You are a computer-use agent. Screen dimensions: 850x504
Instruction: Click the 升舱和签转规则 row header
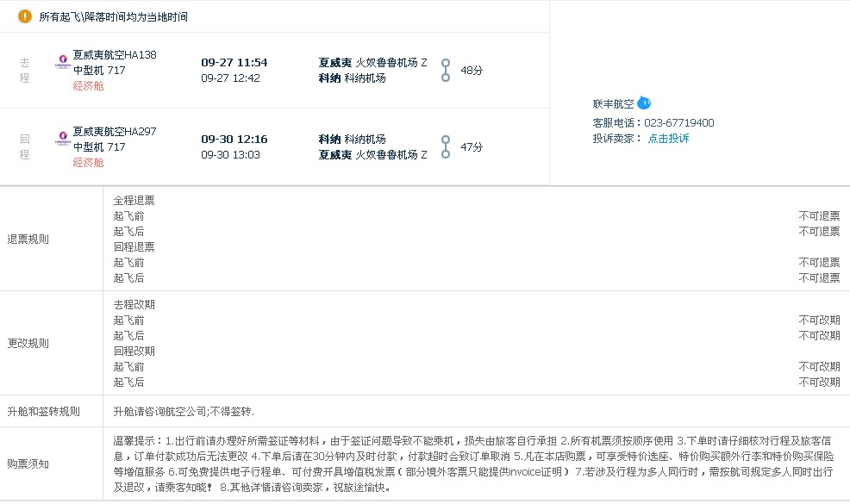pos(44,412)
